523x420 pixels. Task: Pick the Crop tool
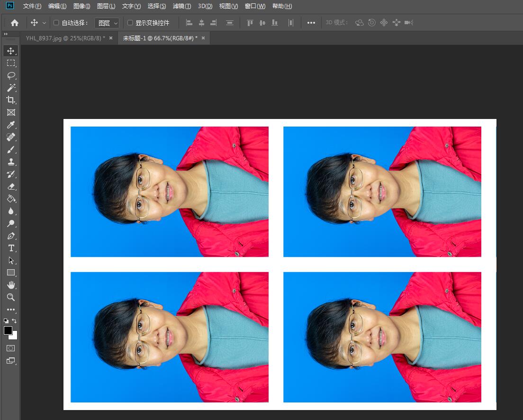tap(11, 100)
